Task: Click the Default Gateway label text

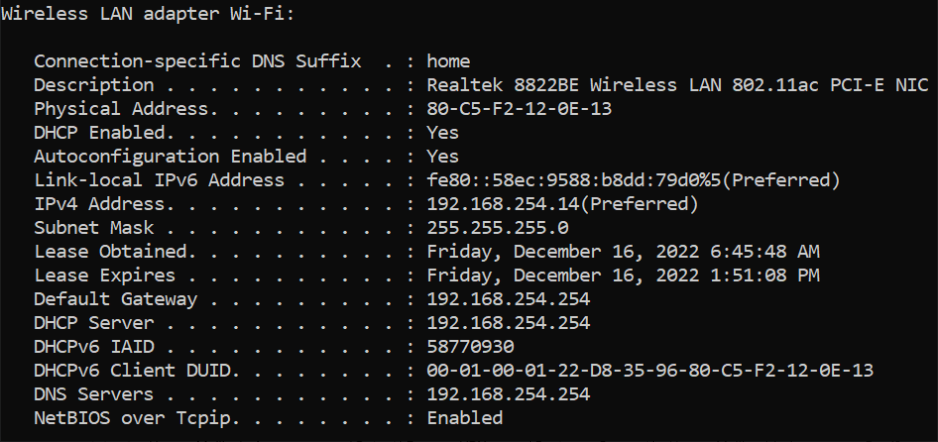Action: pyautogui.click(x=115, y=300)
